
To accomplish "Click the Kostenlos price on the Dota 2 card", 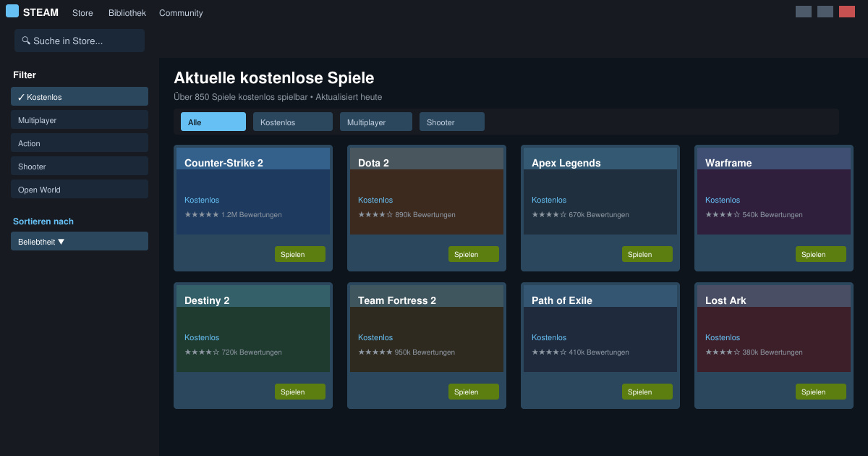I will point(375,200).
